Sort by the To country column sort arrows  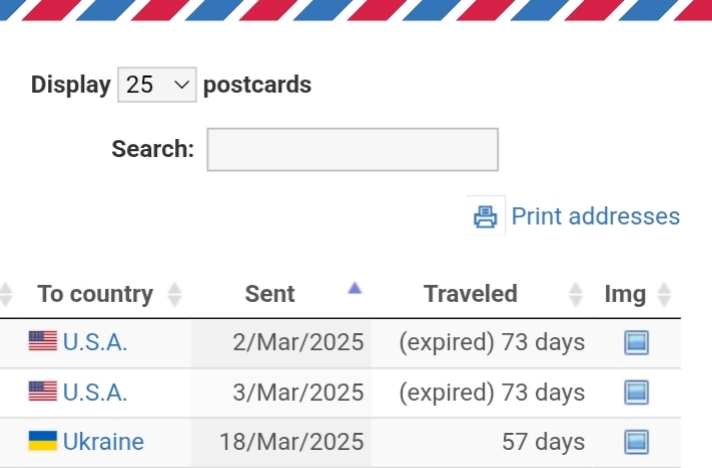[x=174, y=294]
